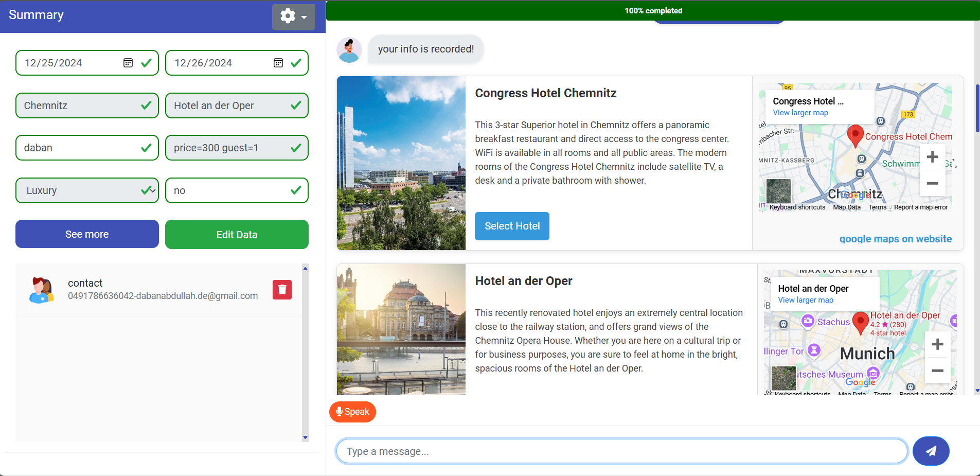This screenshot has width=980, height=476.
Task: Delete the contact entry with trash icon
Action: coord(282,290)
